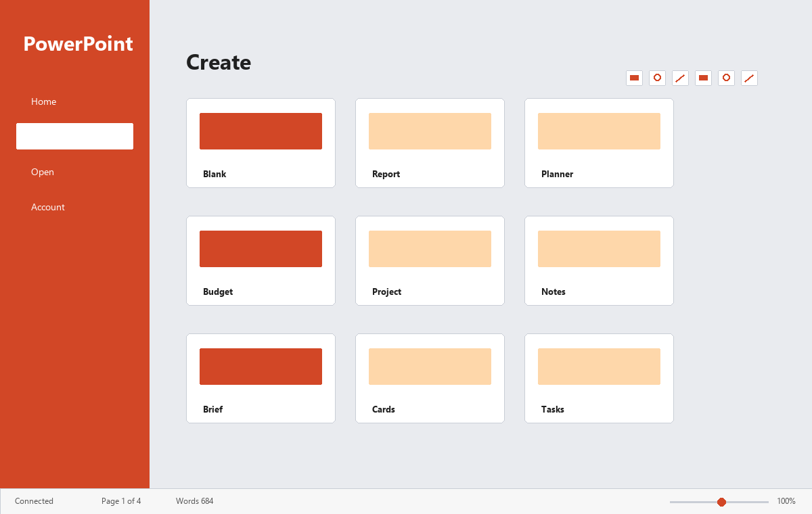Select the Cards template

430,378
